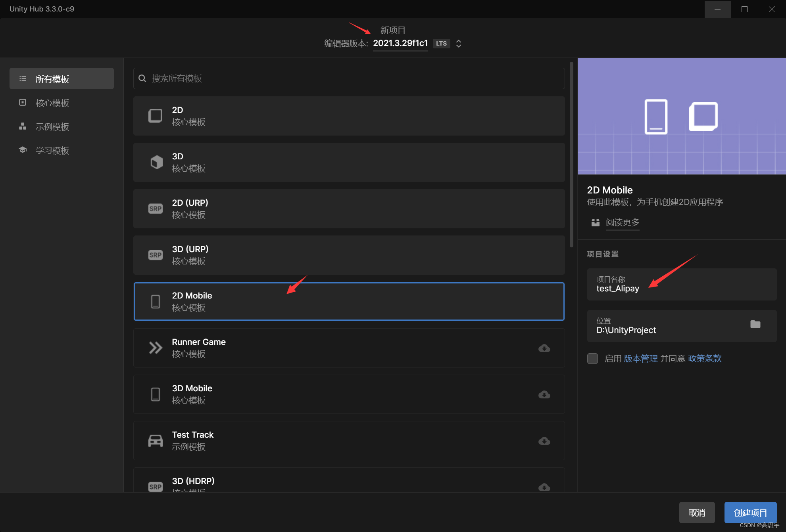The height and width of the screenshot is (532, 786).
Task: Choose the 2D (URP) template row
Action: pyautogui.click(x=349, y=209)
